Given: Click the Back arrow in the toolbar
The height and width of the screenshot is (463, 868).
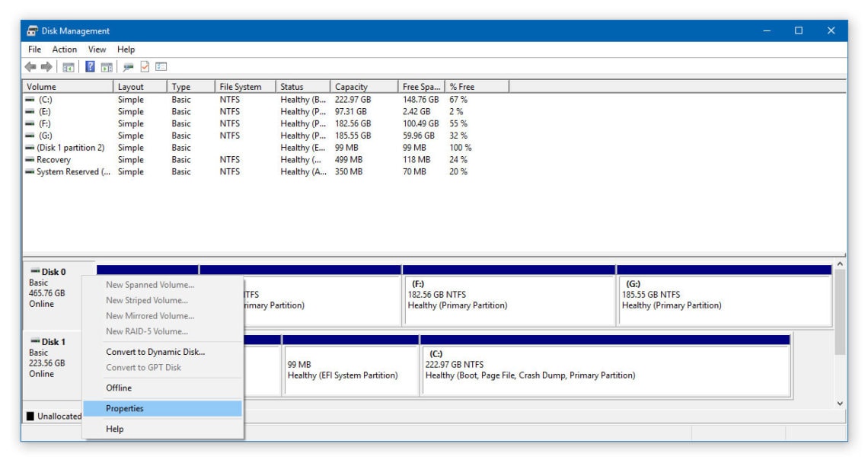Looking at the screenshot, I should (x=30, y=67).
